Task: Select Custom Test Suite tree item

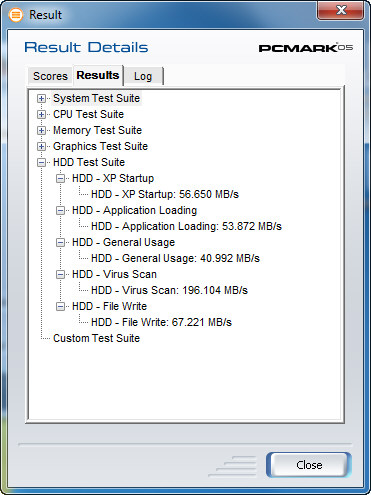Action: (x=96, y=338)
